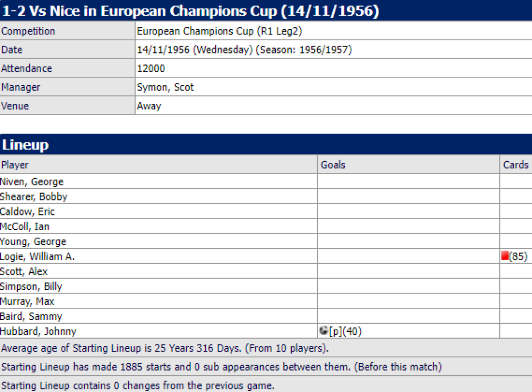Screen dimensions: 532x392
Task: Open Baird, Sammy player entry
Action: point(31,317)
